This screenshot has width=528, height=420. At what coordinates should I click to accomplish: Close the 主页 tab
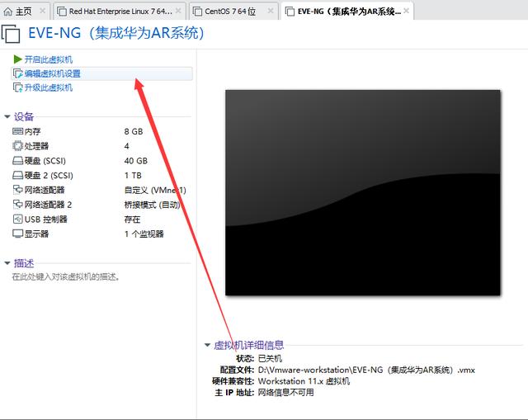(42, 11)
